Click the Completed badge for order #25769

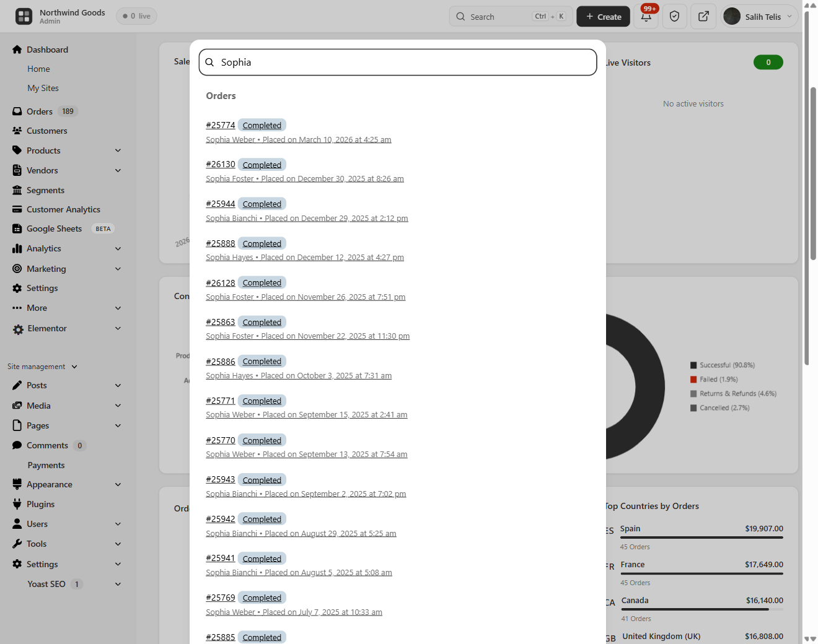click(262, 598)
